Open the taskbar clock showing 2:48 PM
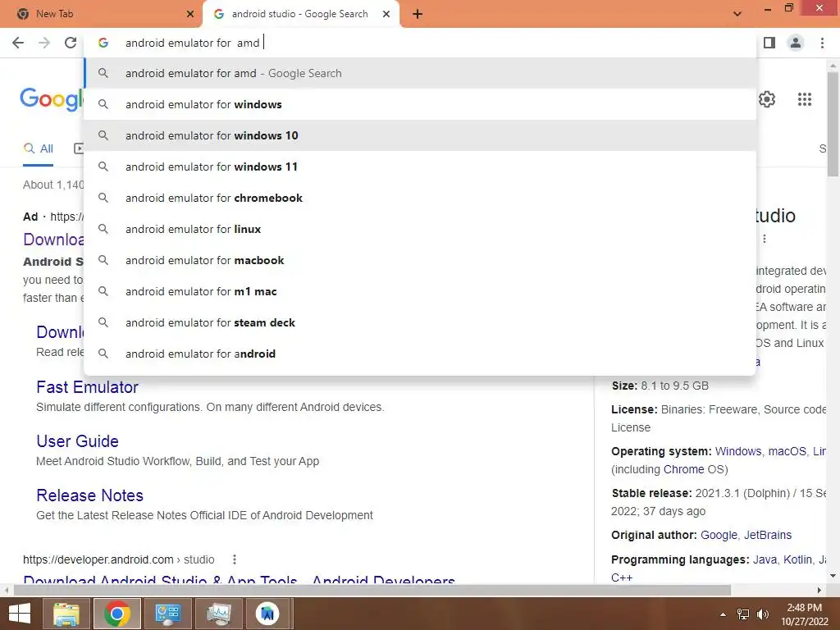This screenshot has height=630, width=840. coord(804,614)
